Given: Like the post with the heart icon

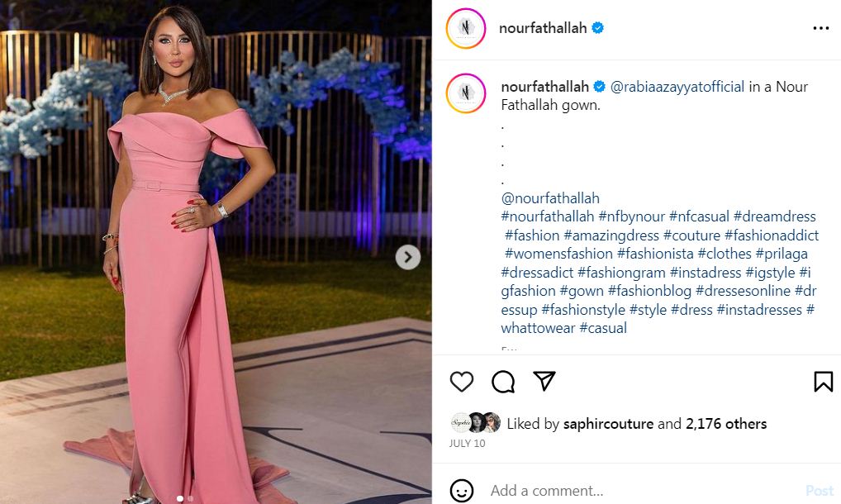Looking at the screenshot, I should 462,381.
